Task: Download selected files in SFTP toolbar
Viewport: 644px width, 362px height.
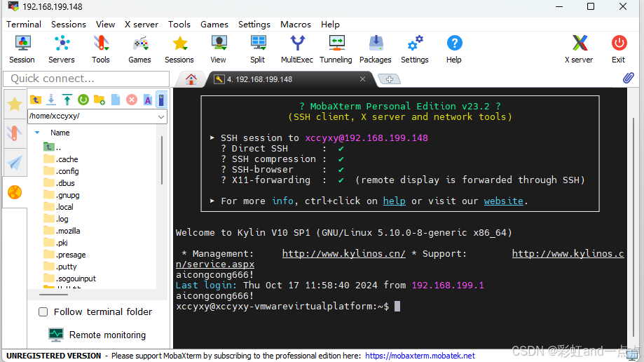Action: [x=51, y=100]
